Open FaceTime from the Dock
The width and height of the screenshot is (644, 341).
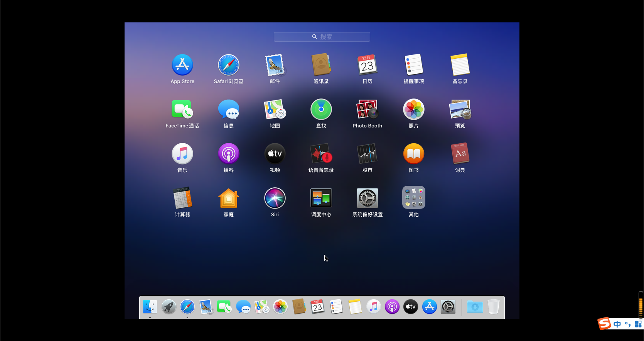(224, 307)
